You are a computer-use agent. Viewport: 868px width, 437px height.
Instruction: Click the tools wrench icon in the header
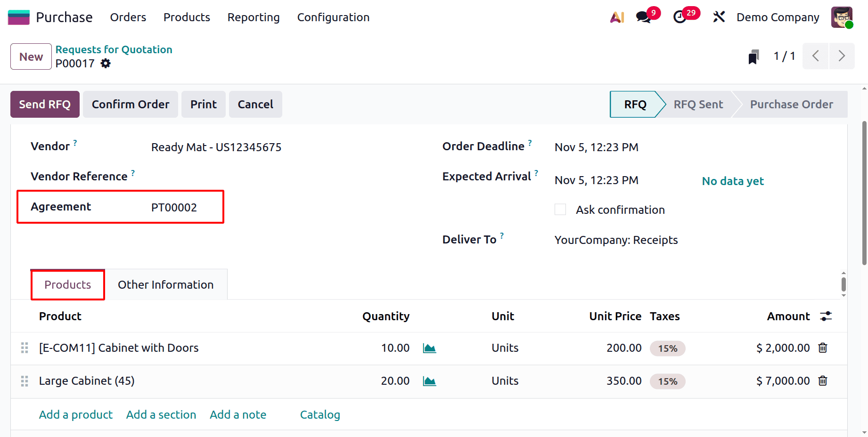pos(719,17)
